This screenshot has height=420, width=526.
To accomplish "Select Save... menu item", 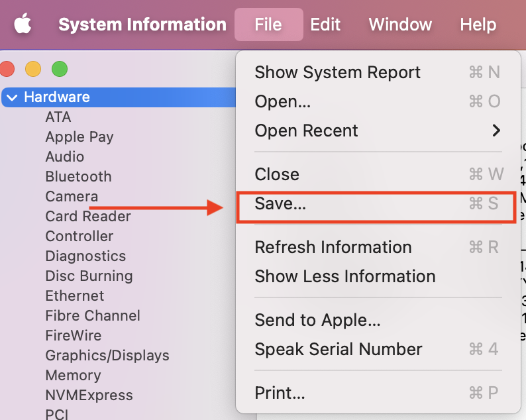I will click(378, 203).
